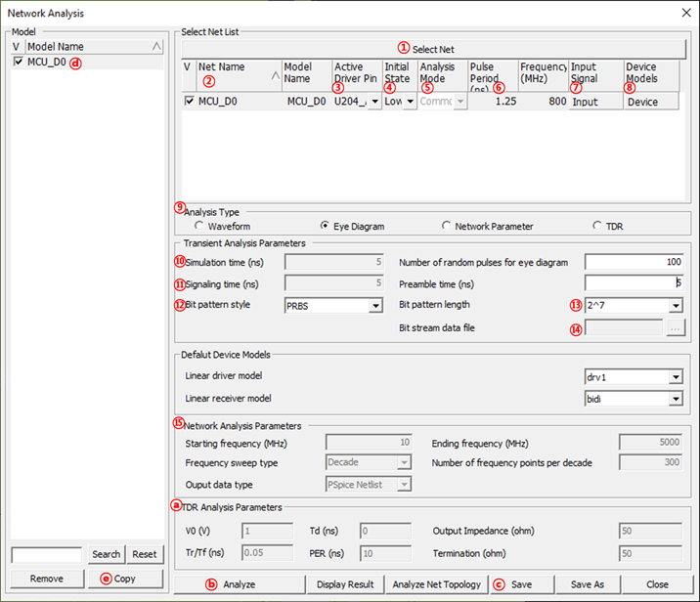
Task: Open the Active Driver Pin dropdown
Action: (374, 101)
